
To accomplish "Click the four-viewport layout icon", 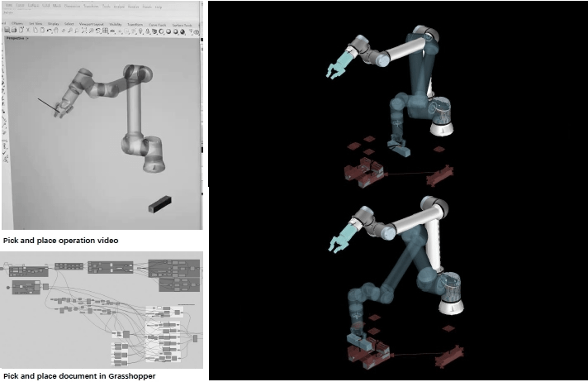I will [x=106, y=31].
